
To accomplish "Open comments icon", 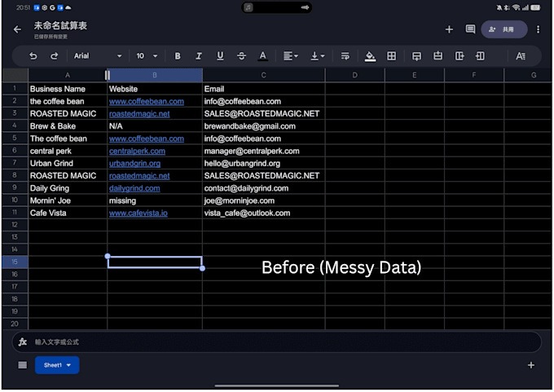I will (x=470, y=29).
